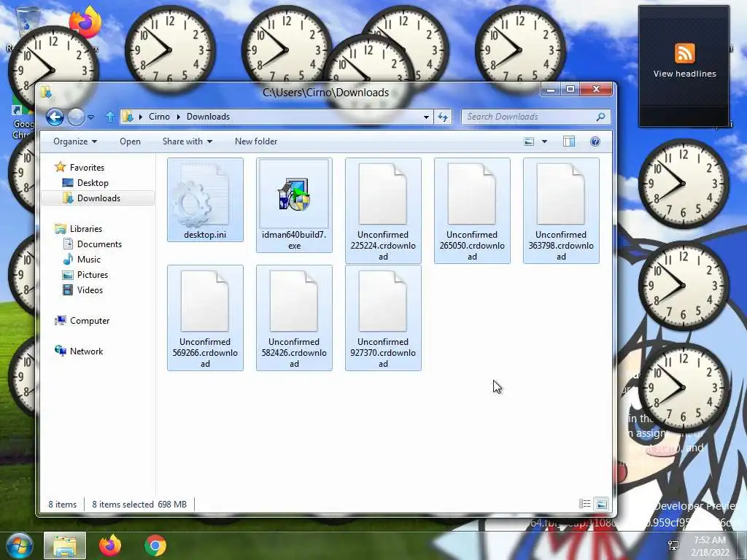Toggle the preview pane button
The width and height of the screenshot is (747, 560).
(x=569, y=141)
